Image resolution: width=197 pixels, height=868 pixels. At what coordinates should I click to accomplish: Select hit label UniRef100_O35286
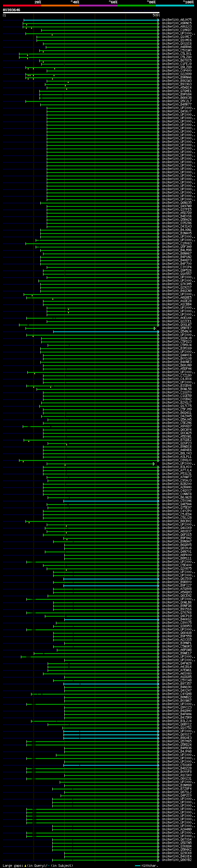(177, 223)
